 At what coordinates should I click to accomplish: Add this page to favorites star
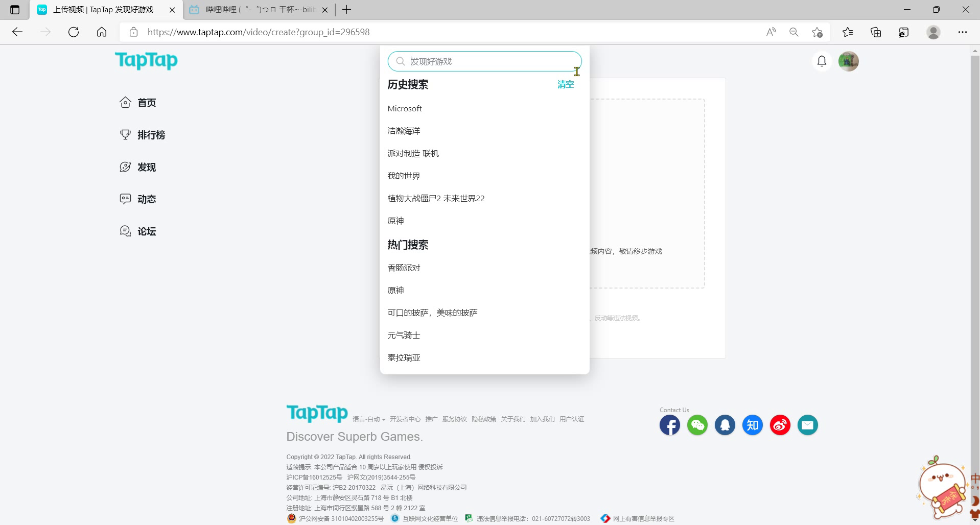click(x=816, y=32)
